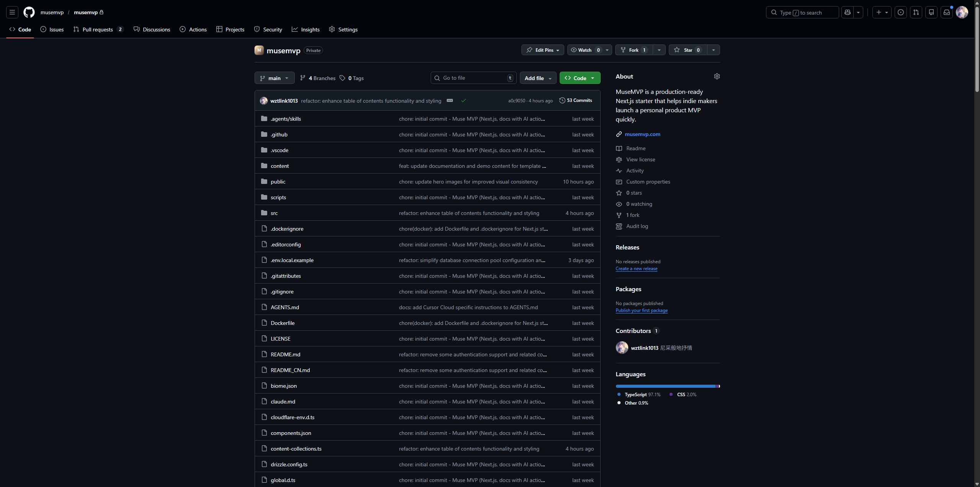Viewport: 980px width, 487px height.
Task: Open the public folder icon
Action: coord(264,181)
